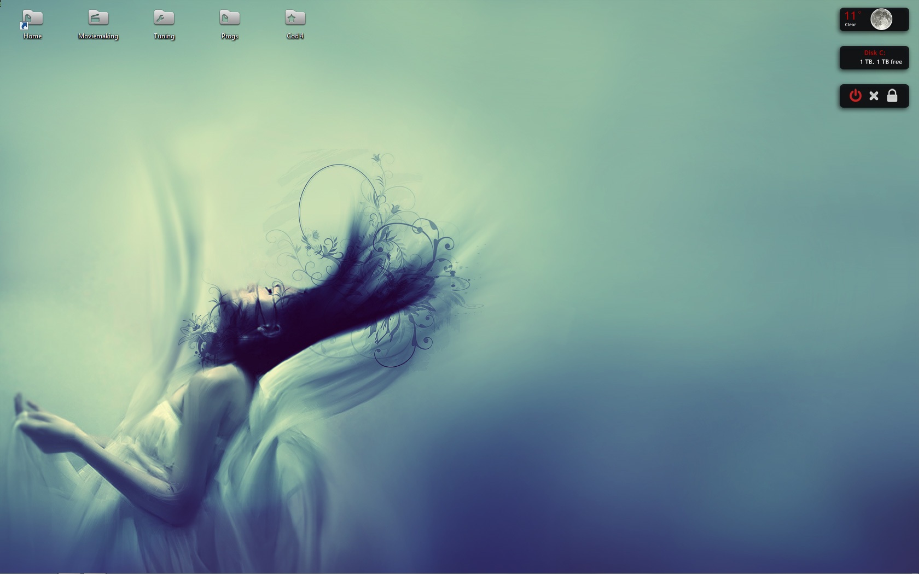
Task: Click the X log-off icon in widget
Action: (874, 96)
